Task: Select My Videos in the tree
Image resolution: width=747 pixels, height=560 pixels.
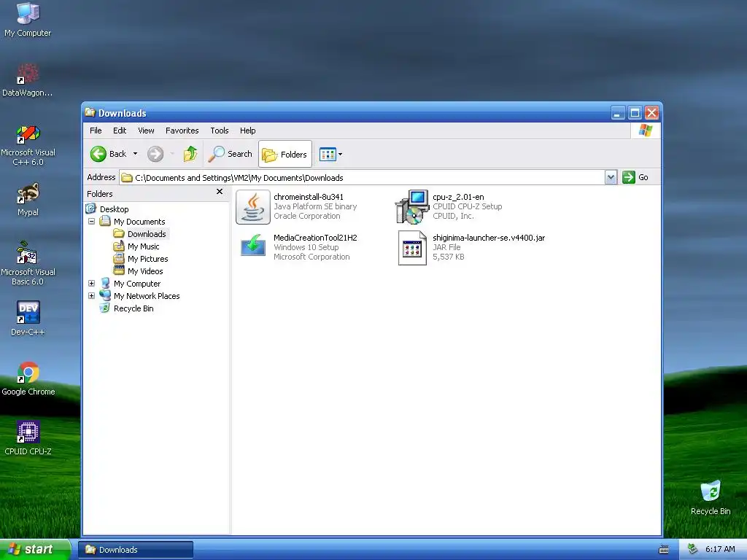Action: coord(145,271)
